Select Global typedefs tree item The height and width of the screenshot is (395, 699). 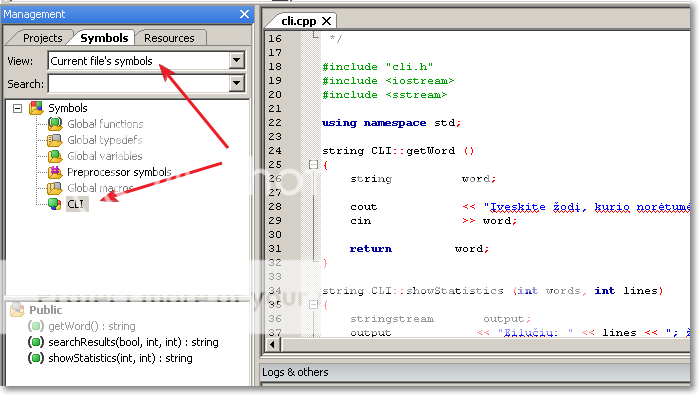coord(104,140)
